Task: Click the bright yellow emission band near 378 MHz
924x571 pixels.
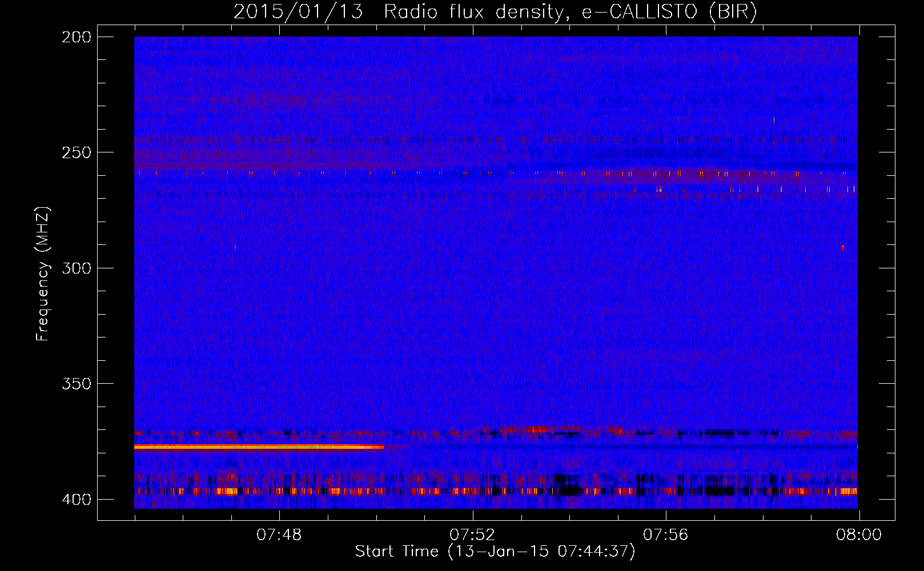Action: tap(259, 447)
